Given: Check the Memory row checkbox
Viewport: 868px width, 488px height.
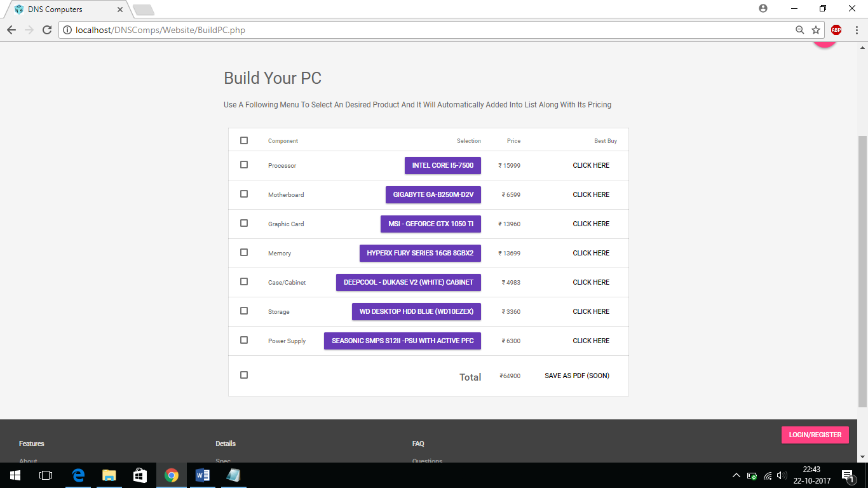Looking at the screenshot, I should pos(244,252).
